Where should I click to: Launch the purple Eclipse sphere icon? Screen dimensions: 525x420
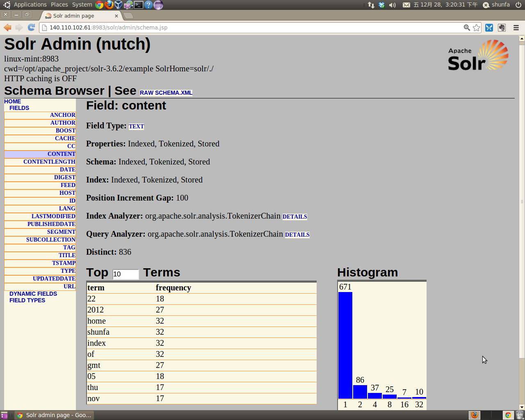(158, 5)
